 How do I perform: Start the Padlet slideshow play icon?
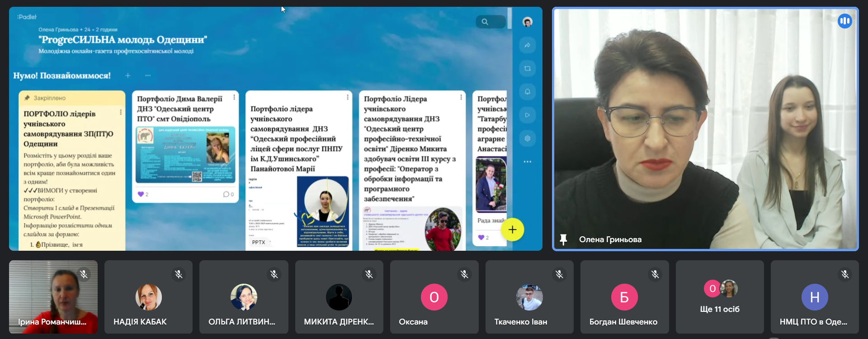(x=527, y=115)
